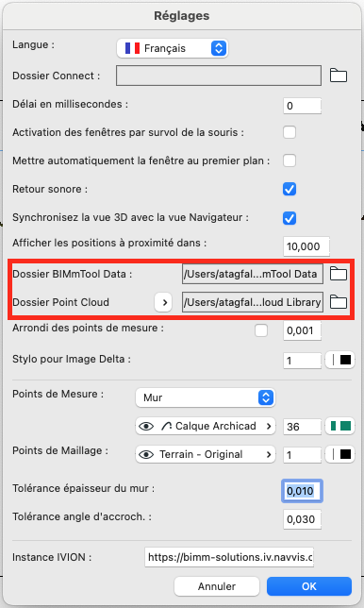Image resolution: width=364 pixels, height=608 pixels.
Task: Browse folder for Dossier Connect
Action: [339, 76]
